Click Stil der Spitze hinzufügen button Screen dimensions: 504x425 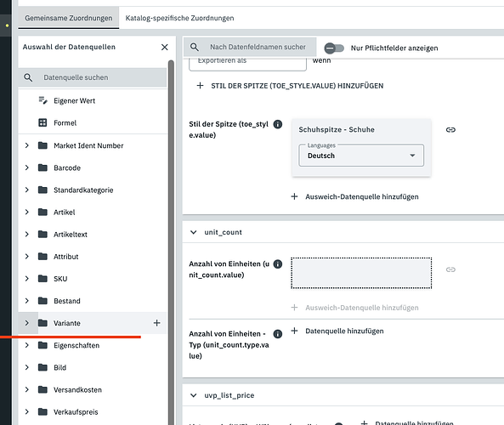click(290, 86)
